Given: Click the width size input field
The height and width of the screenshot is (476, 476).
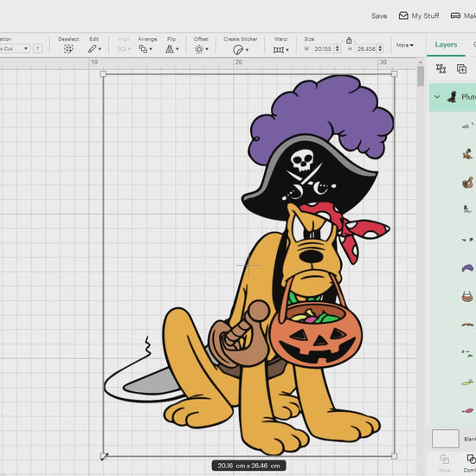Looking at the screenshot, I should (x=323, y=48).
